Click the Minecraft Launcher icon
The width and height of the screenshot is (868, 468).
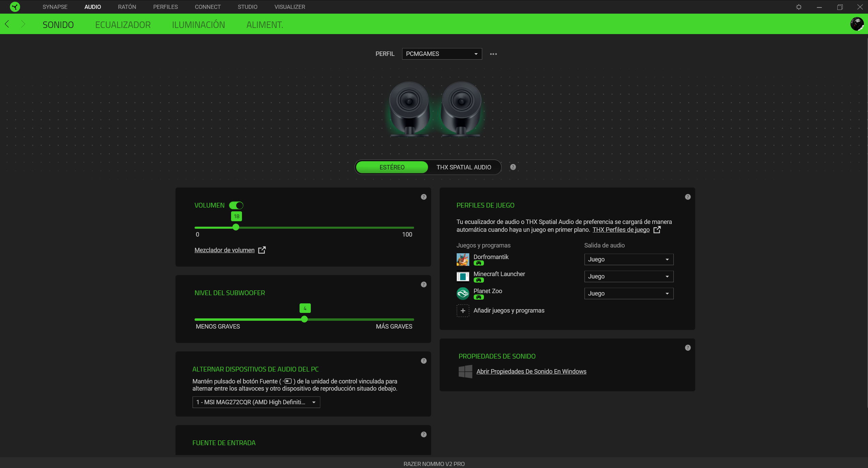coord(463,277)
